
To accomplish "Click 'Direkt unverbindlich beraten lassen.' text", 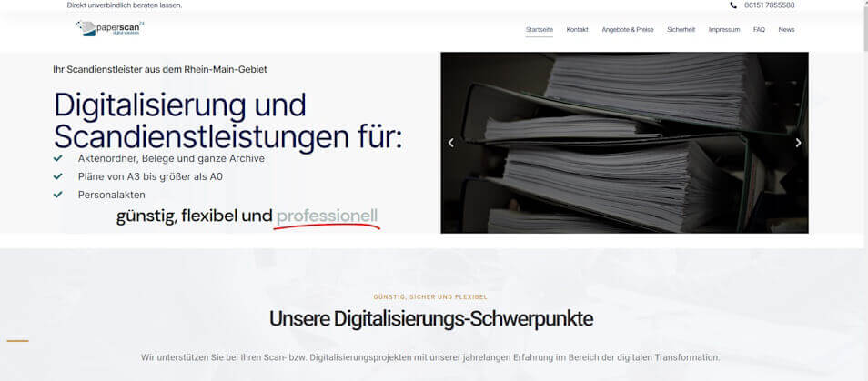I will click(x=125, y=5).
